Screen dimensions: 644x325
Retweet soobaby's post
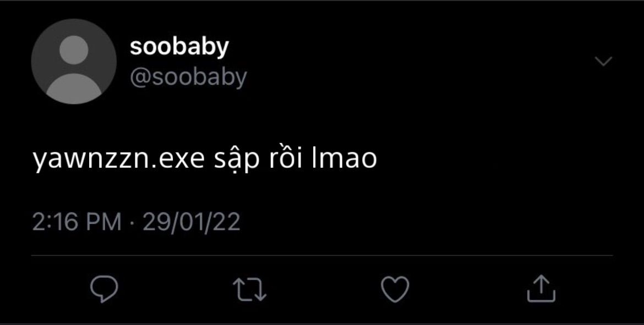pyautogui.click(x=249, y=289)
